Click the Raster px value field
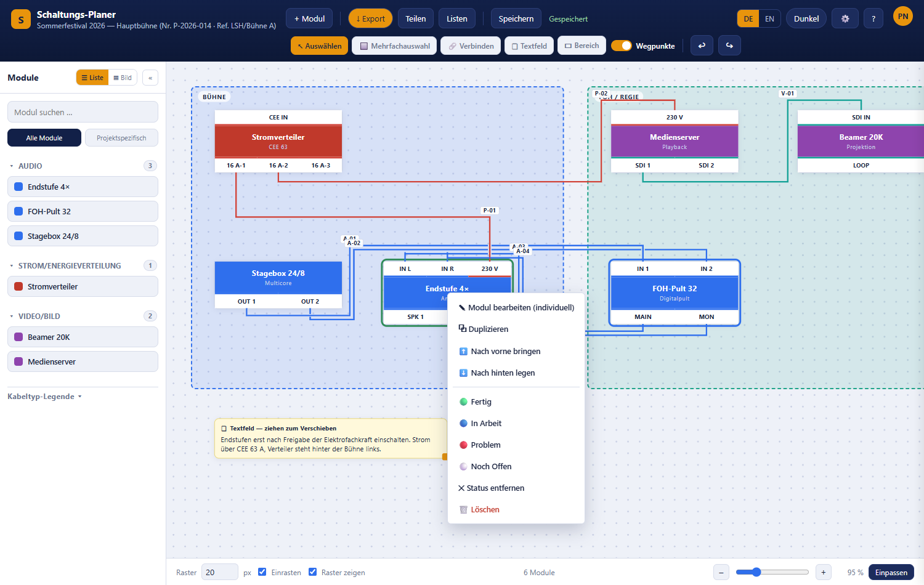This screenshot has height=585, width=924. (219, 572)
